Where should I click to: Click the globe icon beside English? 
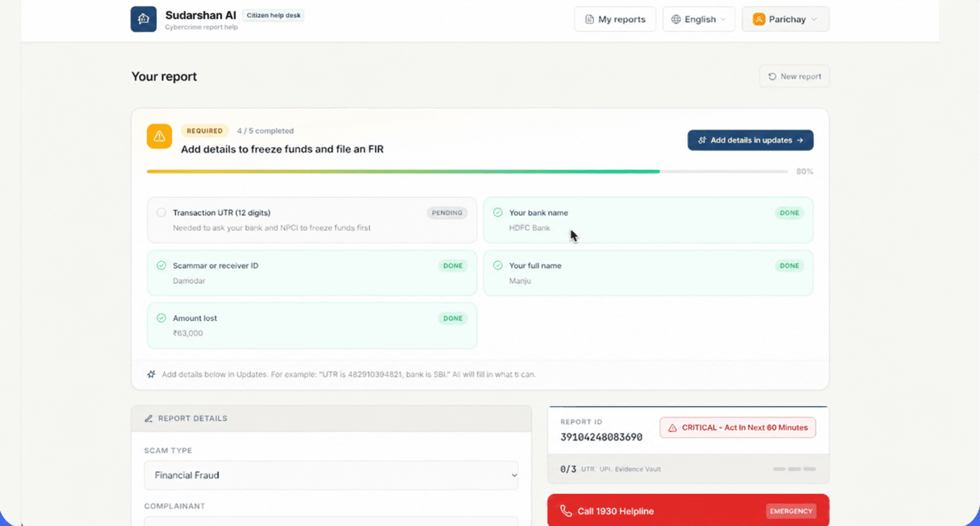[676, 19]
